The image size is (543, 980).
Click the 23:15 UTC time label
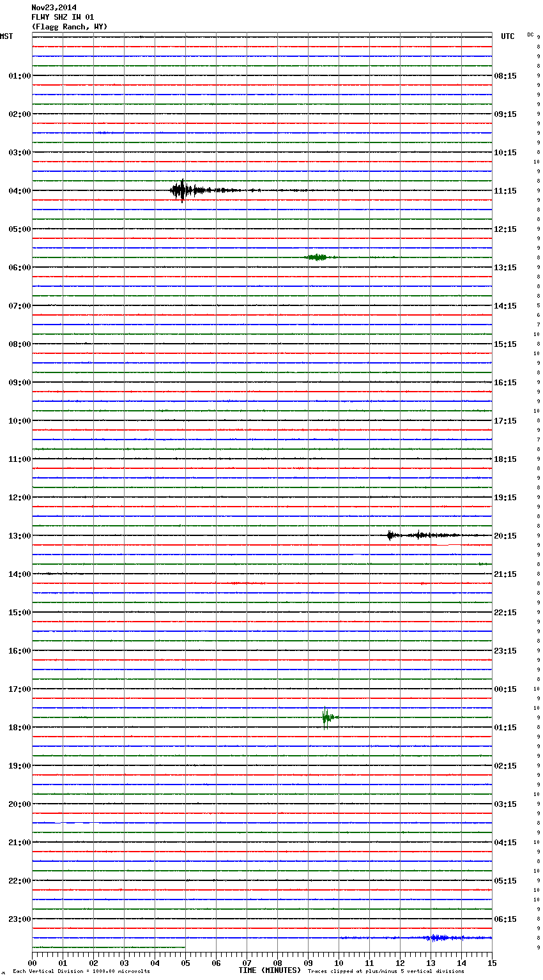[x=505, y=651]
